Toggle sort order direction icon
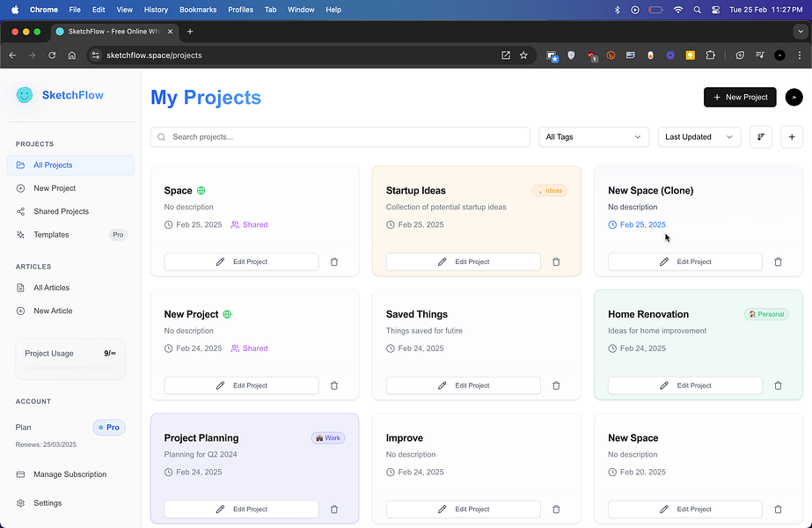Viewport: 812px width, 528px height. pyautogui.click(x=761, y=136)
